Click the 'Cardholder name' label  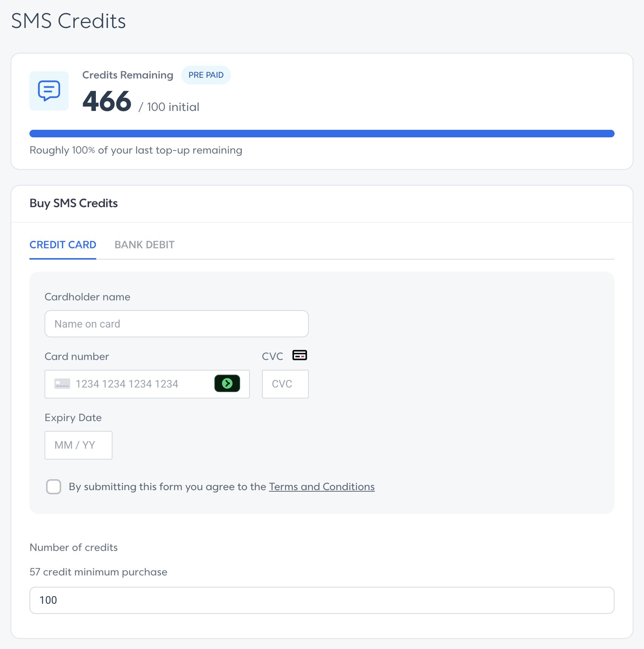88,297
